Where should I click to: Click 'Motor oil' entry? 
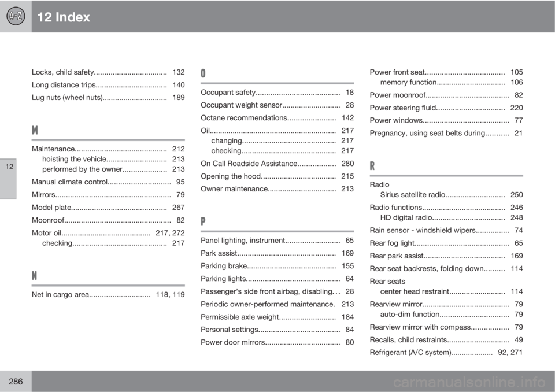[x=108, y=233]
